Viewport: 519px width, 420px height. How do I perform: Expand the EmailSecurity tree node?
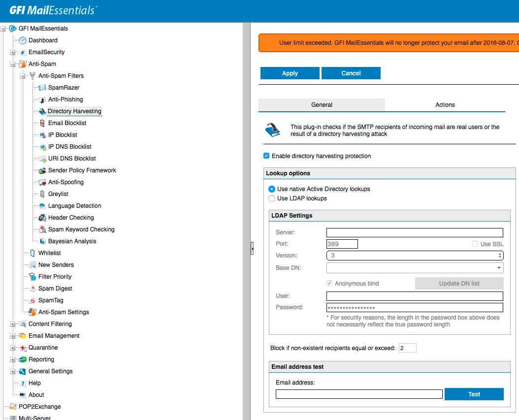point(13,52)
